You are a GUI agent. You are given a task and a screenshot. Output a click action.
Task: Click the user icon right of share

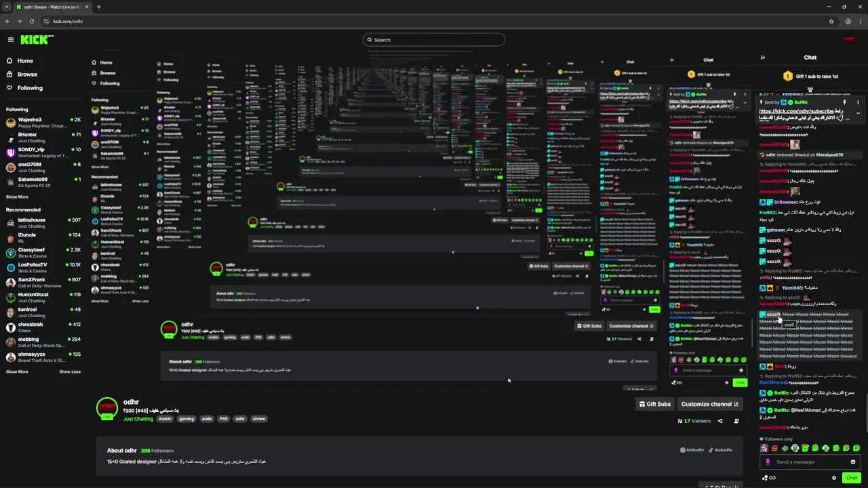[x=736, y=421]
